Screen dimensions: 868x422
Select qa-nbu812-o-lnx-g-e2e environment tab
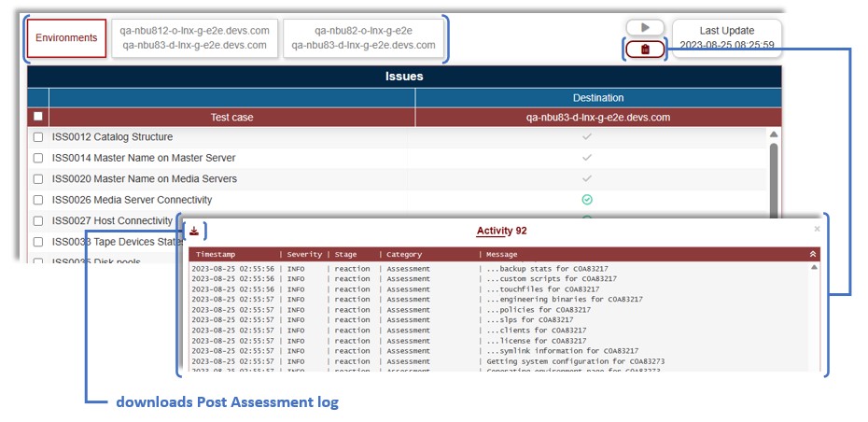(x=195, y=38)
